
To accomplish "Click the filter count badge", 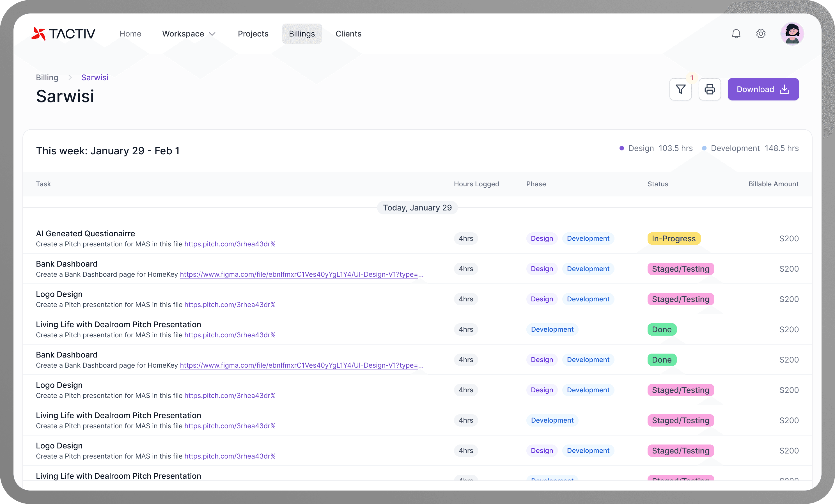I will [692, 78].
